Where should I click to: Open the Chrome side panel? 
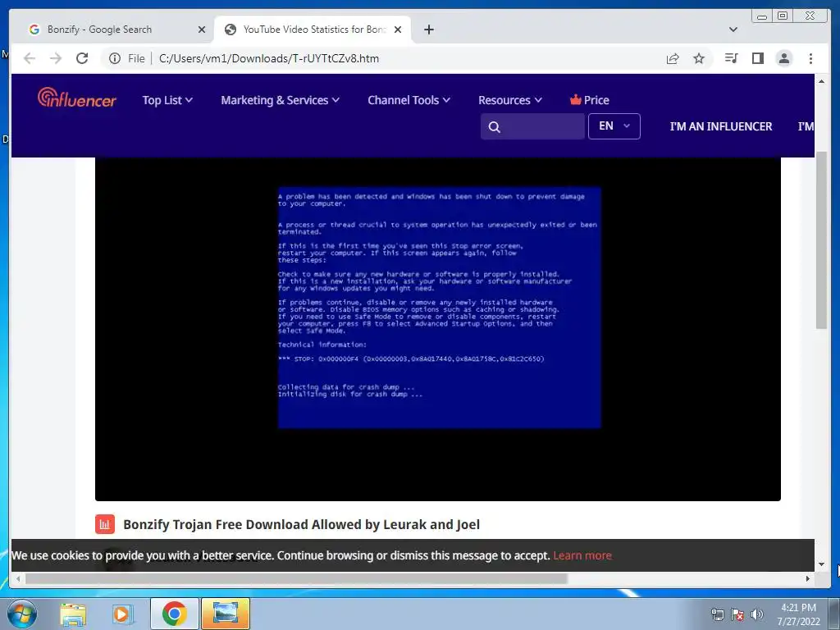coord(757,58)
